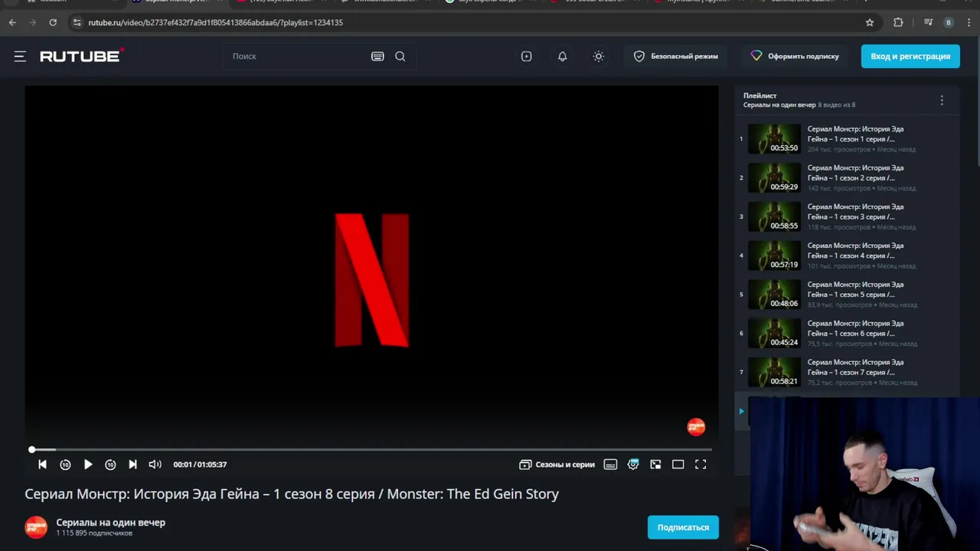Click channel watermark logo in video
Screen dimensions: 980x551
(x=696, y=427)
